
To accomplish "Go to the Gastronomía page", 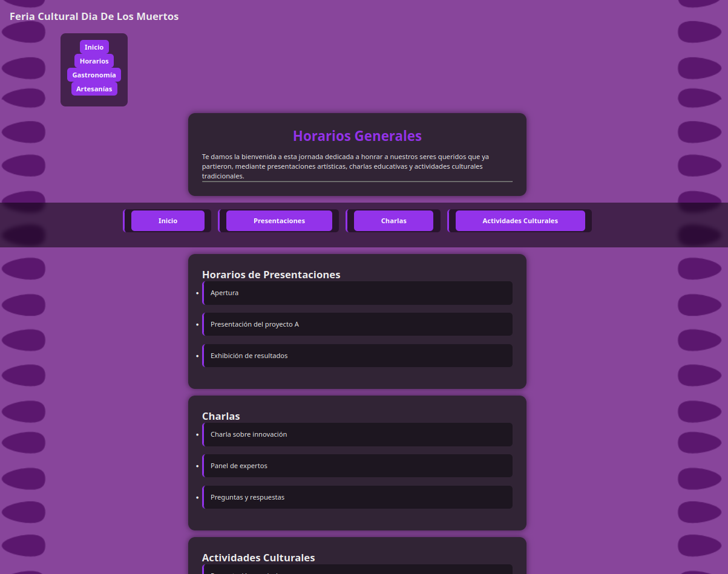I will 94,75.
